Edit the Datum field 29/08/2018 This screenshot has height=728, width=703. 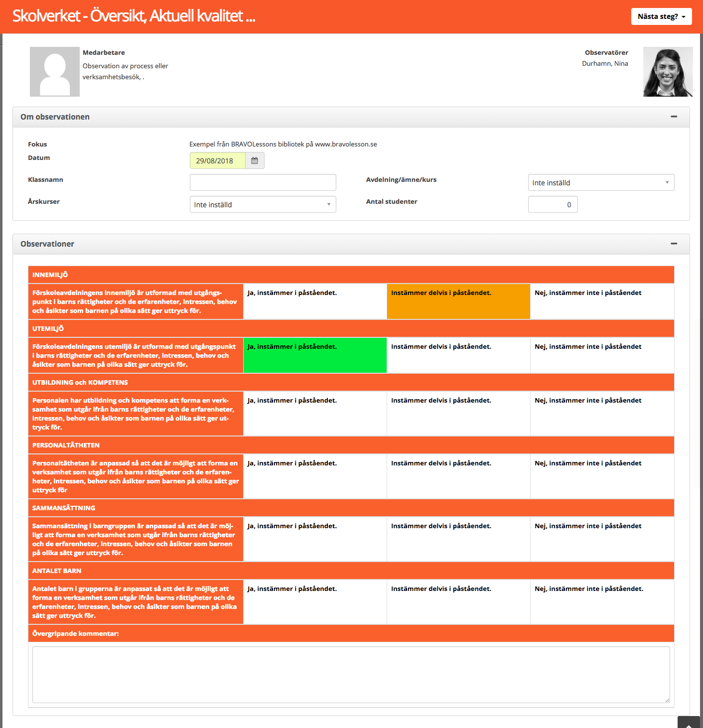[x=218, y=160]
